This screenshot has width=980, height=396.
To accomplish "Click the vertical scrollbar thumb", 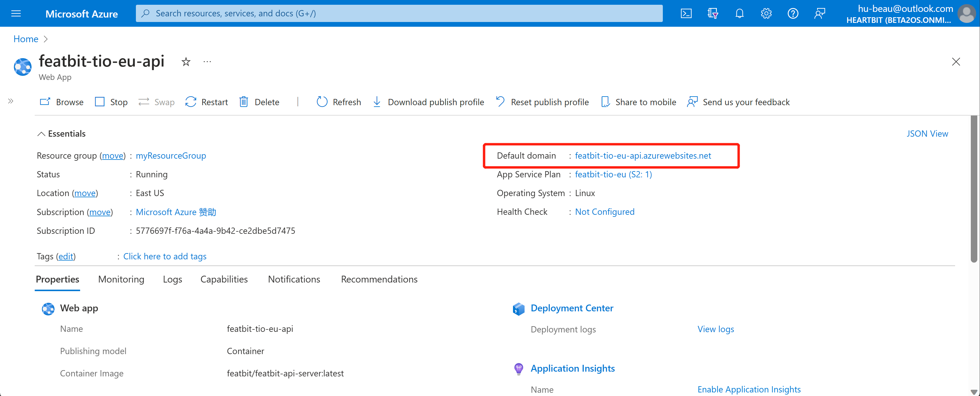I will point(973,189).
